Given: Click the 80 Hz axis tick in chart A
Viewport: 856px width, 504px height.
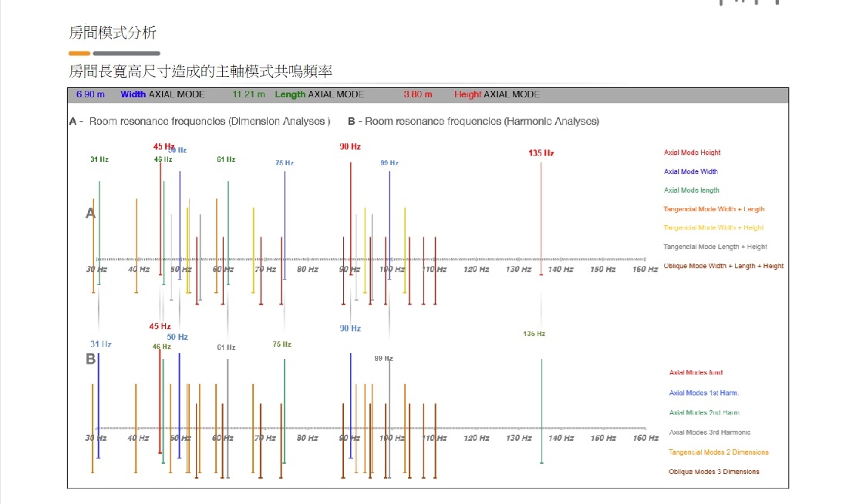Looking at the screenshot, I should point(308,270).
